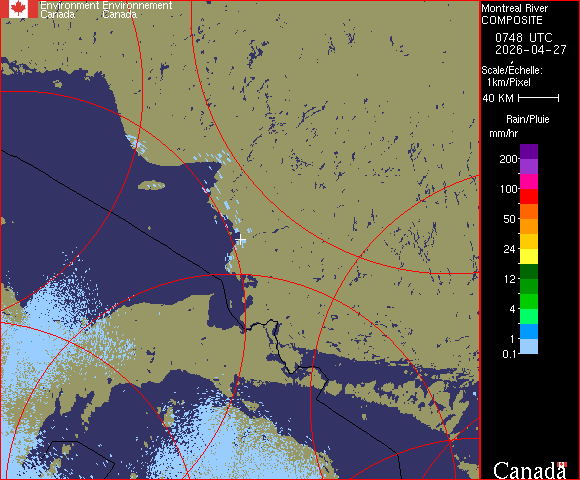Click the 40 KM scale bar
The width and height of the screenshot is (580, 480).
[539, 98]
